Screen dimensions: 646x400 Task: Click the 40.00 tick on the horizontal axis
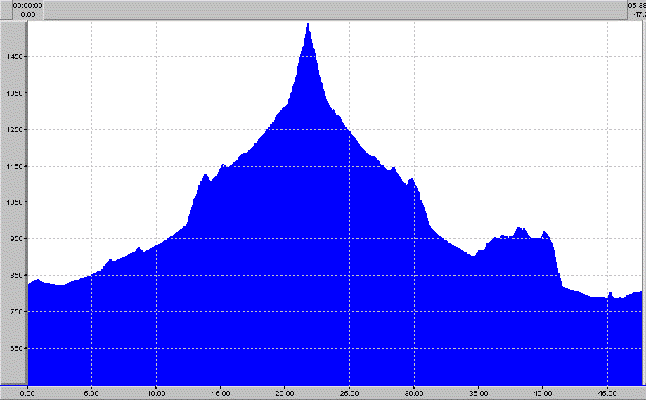tap(543, 393)
